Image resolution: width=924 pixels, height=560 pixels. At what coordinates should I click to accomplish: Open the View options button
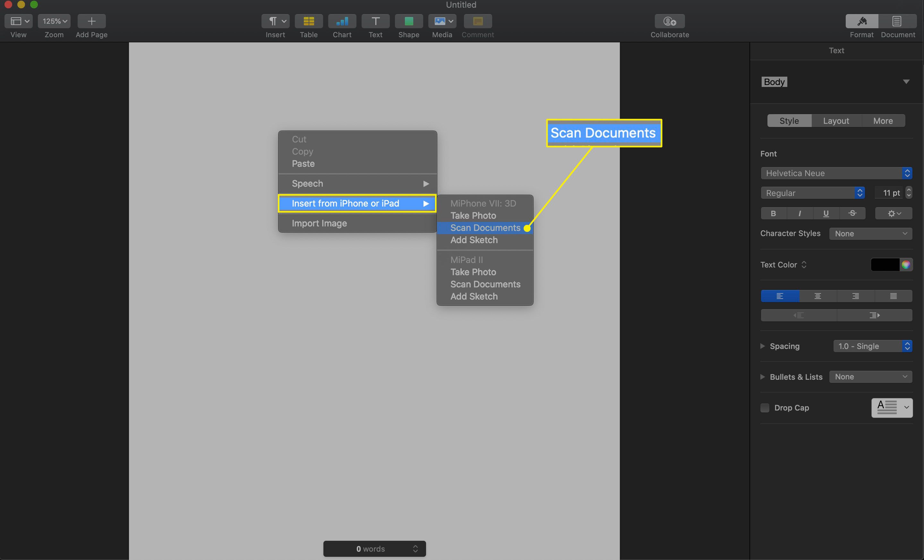(x=18, y=21)
